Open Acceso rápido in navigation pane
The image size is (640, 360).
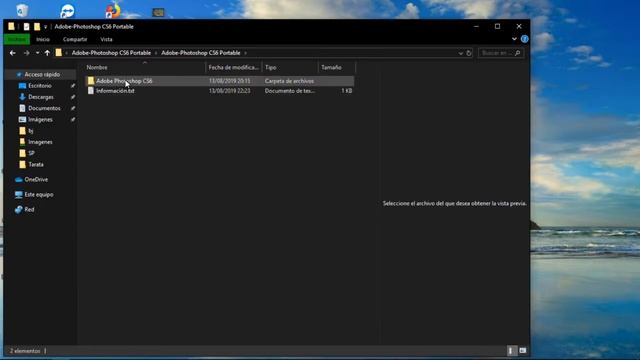point(42,74)
